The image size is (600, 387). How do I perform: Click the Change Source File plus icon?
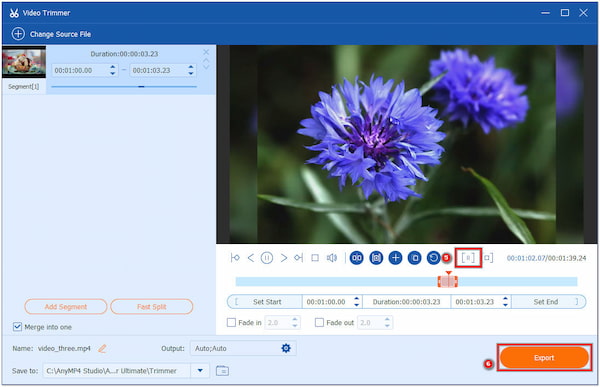tap(18, 34)
